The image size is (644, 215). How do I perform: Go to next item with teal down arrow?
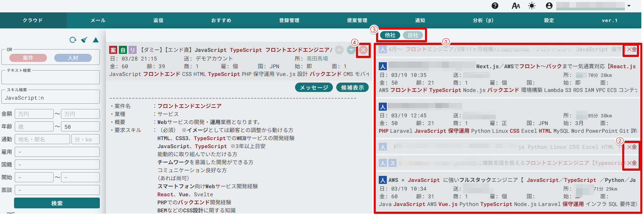pos(351,50)
